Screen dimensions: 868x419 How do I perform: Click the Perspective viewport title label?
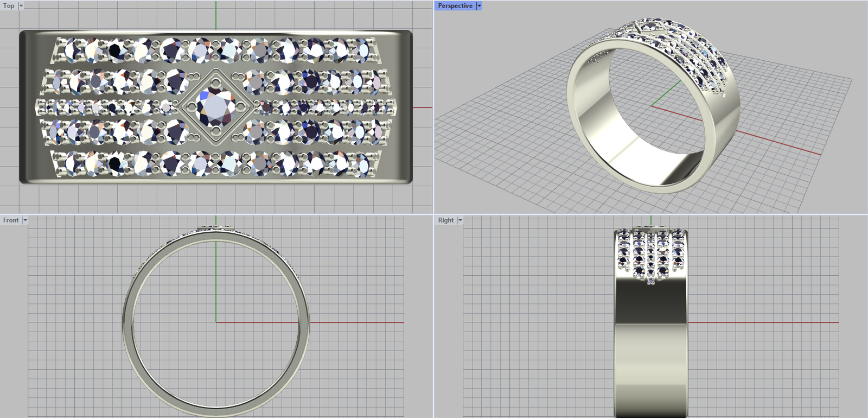455,6
